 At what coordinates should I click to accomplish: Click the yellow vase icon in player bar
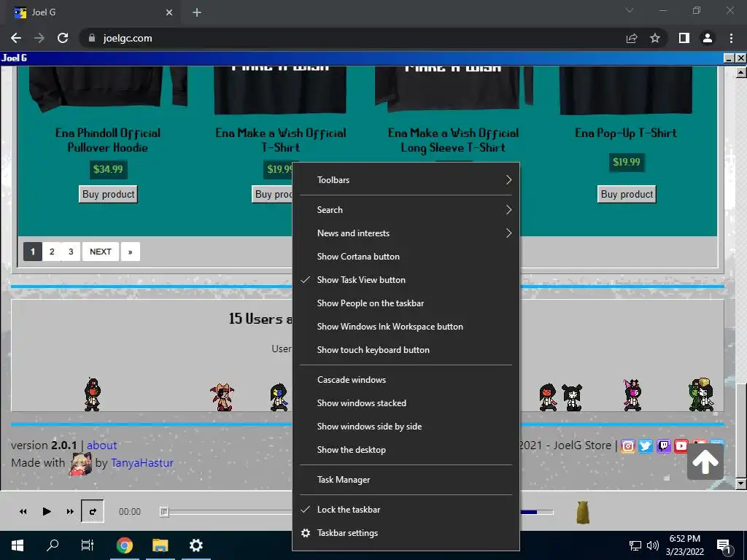point(583,512)
